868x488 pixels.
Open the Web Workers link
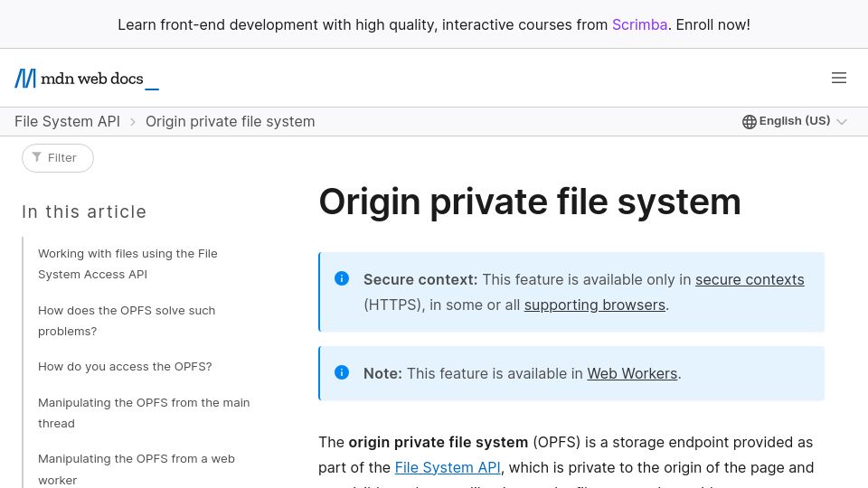click(632, 373)
